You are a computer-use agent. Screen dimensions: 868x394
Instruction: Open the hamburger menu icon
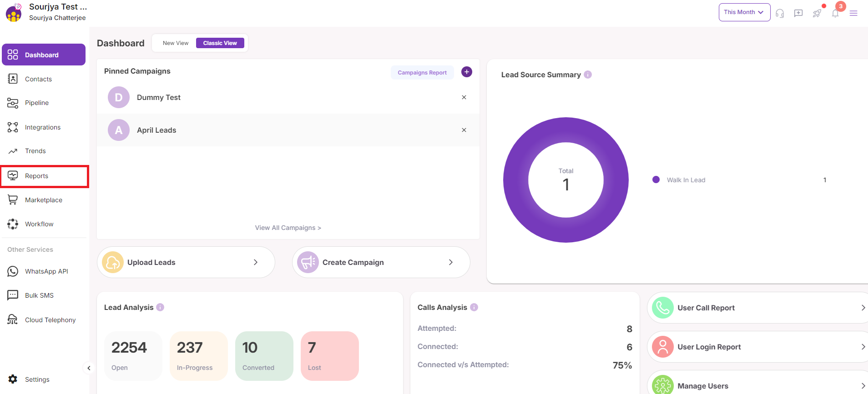pyautogui.click(x=853, y=13)
